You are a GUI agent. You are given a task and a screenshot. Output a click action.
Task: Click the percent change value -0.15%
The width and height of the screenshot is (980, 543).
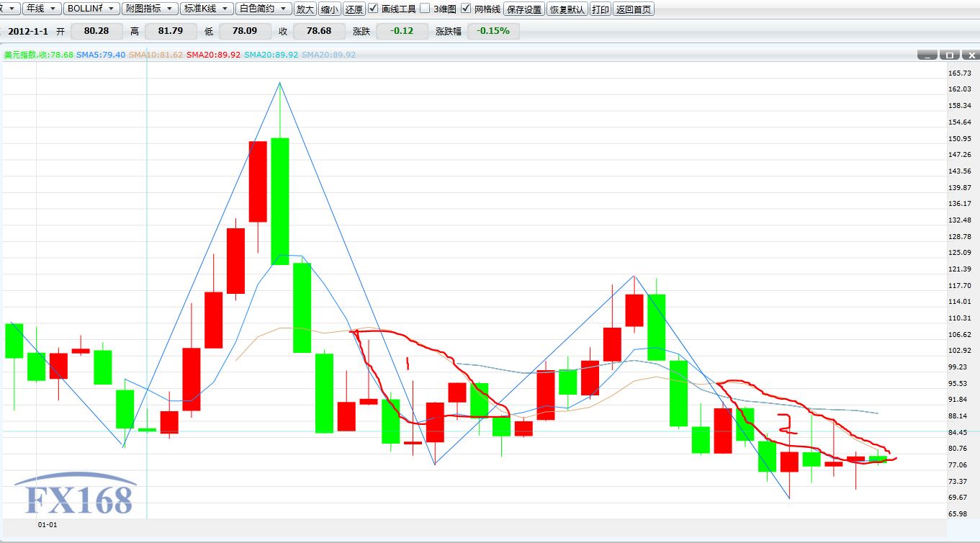click(x=493, y=31)
